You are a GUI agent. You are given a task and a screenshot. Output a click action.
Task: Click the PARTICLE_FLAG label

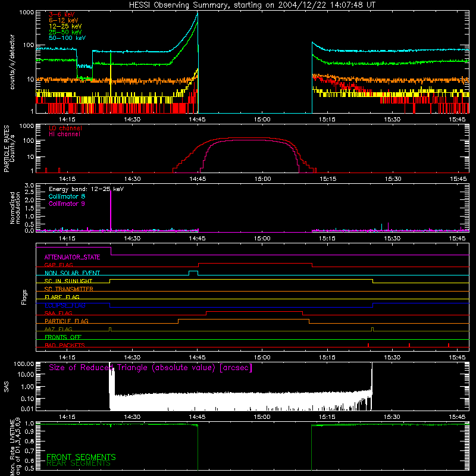point(67,321)
